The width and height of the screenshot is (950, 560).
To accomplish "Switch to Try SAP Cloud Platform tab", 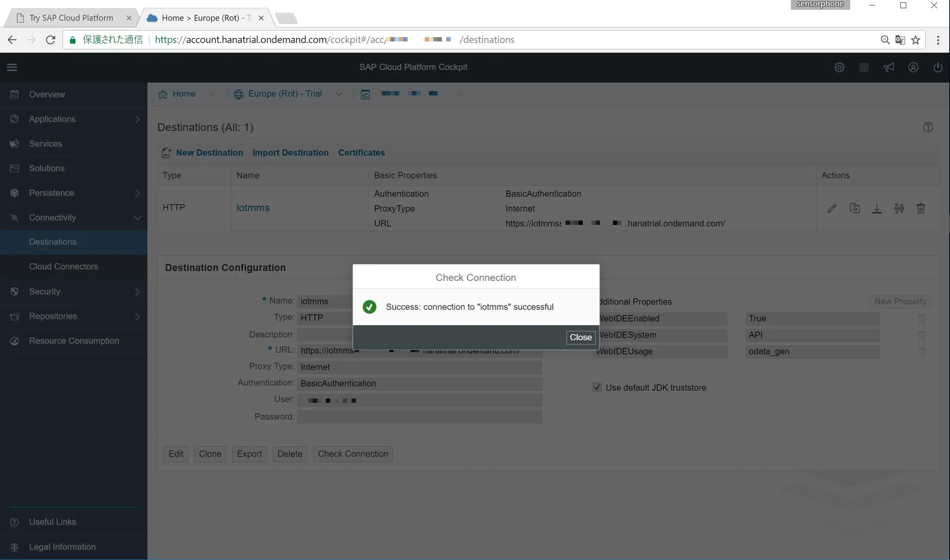I will click(x=70, y=18).
